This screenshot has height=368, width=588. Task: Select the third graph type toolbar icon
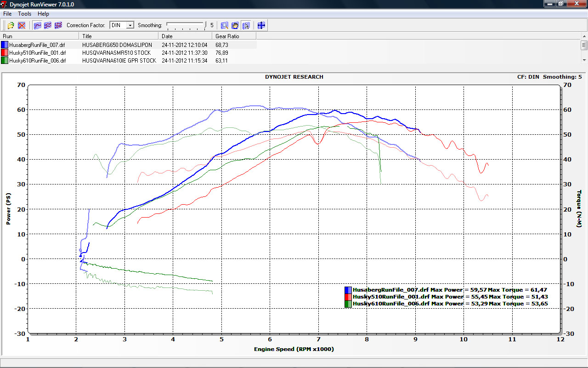(58, 25)
